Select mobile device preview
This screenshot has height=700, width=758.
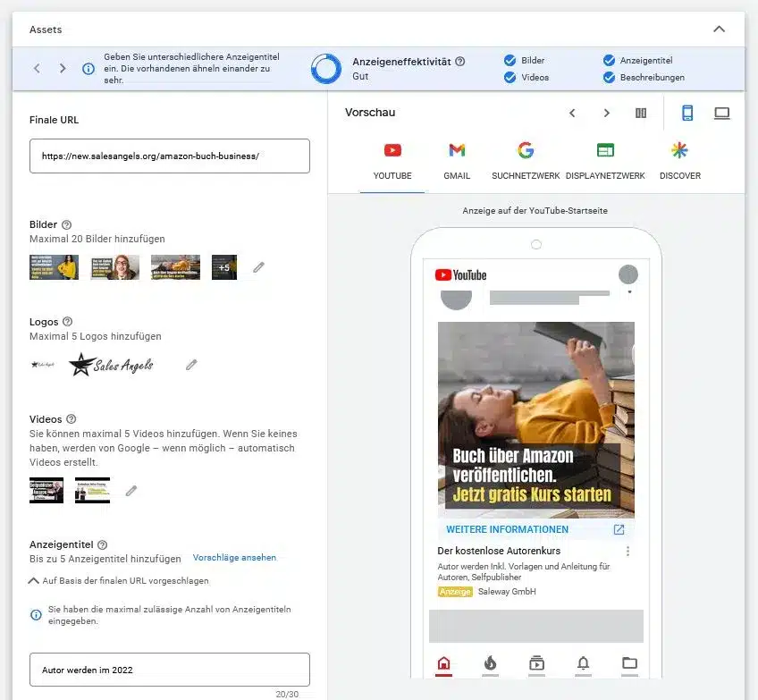coord(686,114)
